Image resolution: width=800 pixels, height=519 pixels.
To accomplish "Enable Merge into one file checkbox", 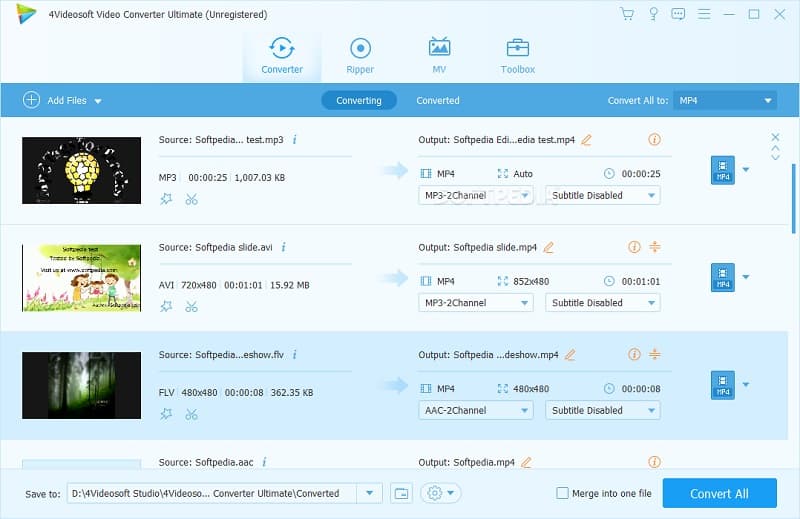I will 564,493.
